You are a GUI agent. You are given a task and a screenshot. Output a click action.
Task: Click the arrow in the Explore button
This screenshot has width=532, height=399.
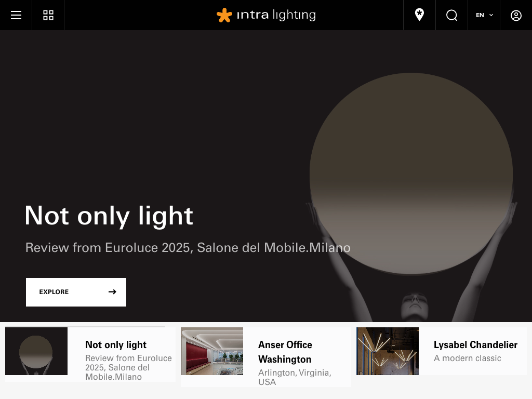click(x=112, y=292)
